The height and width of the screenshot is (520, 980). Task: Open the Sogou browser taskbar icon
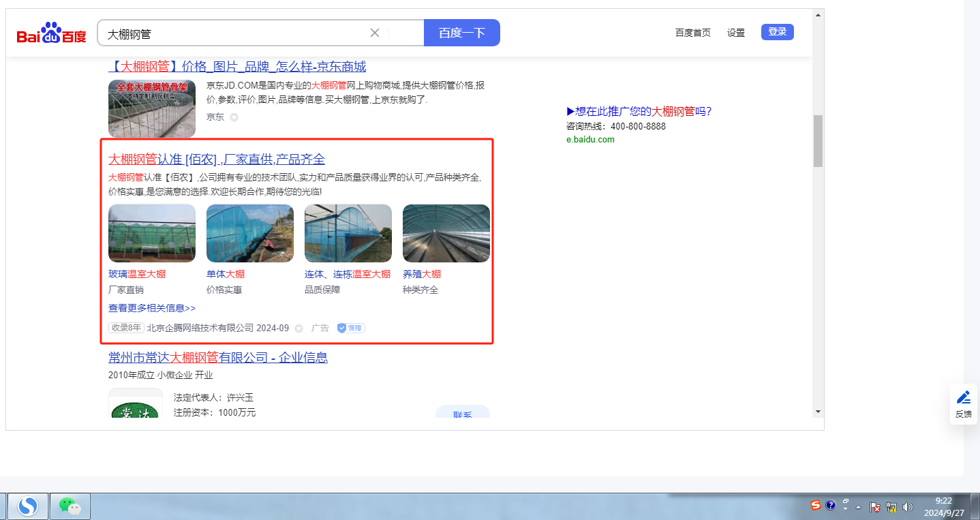[x=28, y=506]
